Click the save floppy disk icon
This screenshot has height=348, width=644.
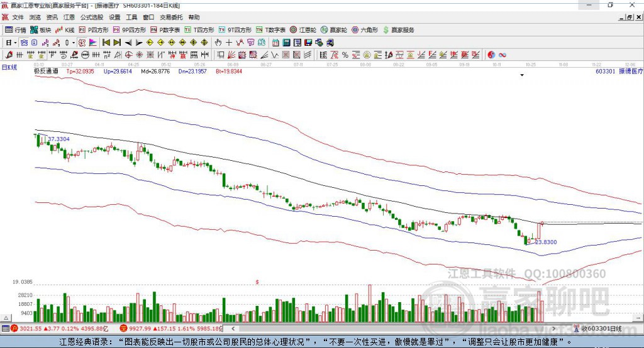coord(308,43)
